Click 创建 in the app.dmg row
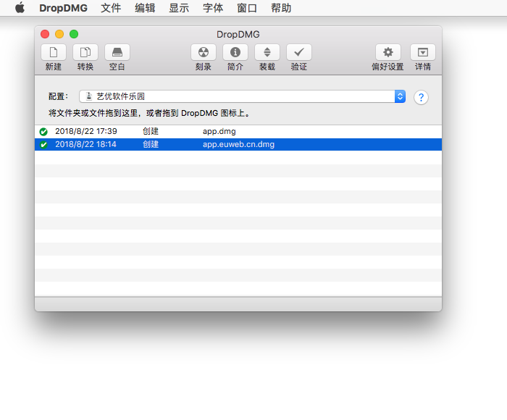Viewport: 507px width, 420px height. tap(151, 131)
